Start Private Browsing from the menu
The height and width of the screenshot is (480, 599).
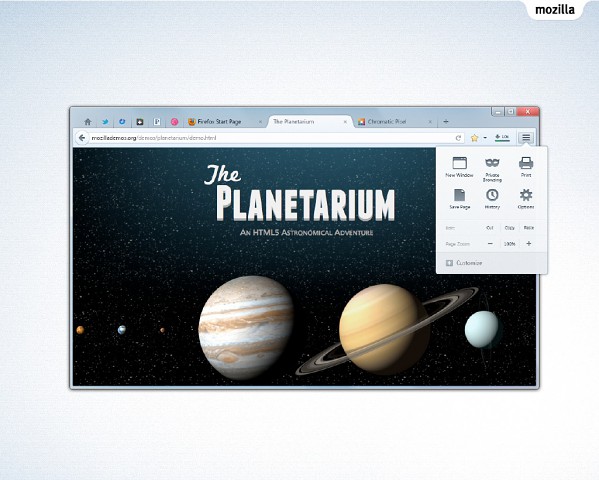coord(492,169)
